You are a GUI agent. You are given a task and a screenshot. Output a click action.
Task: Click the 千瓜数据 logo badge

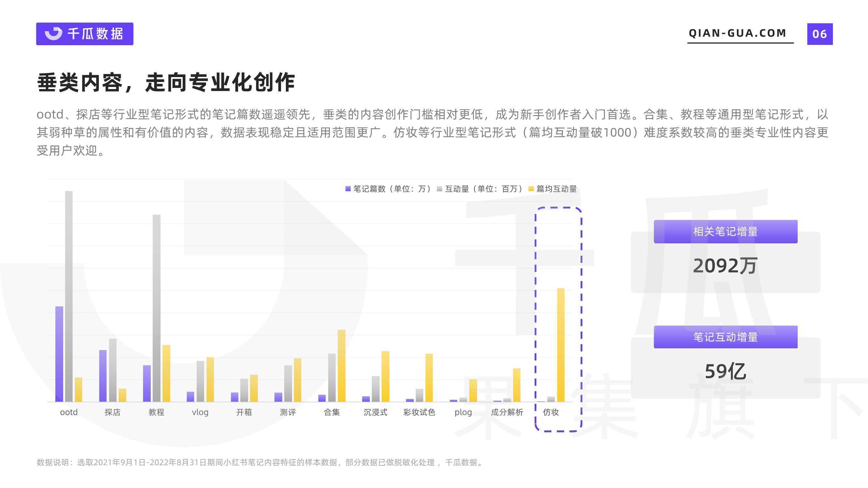(85, 34)
